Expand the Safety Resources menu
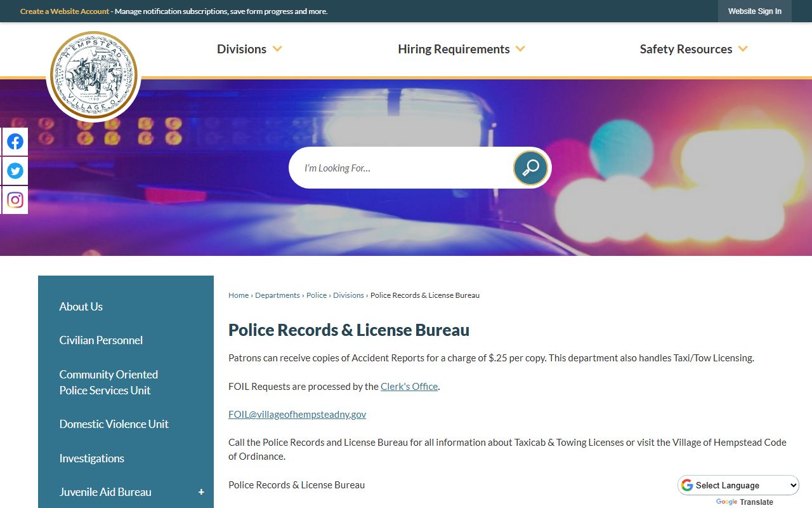This screenshot has width=812, height=508. (x=693, y=49)
